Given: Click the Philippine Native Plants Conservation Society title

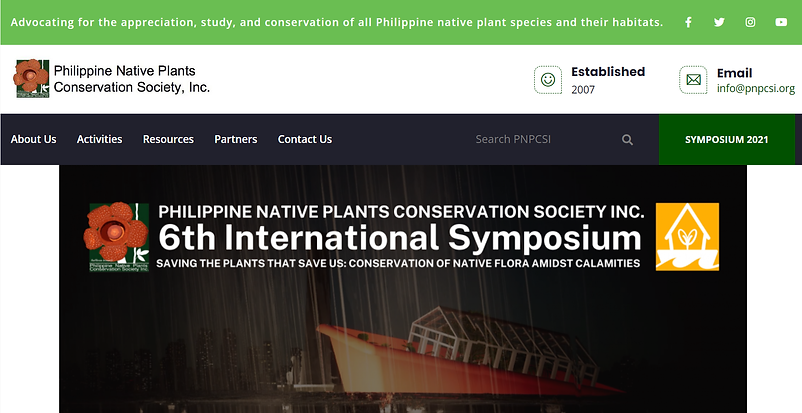Looking at the screenshot, I should pyautogui.click(x=132, y=79).
